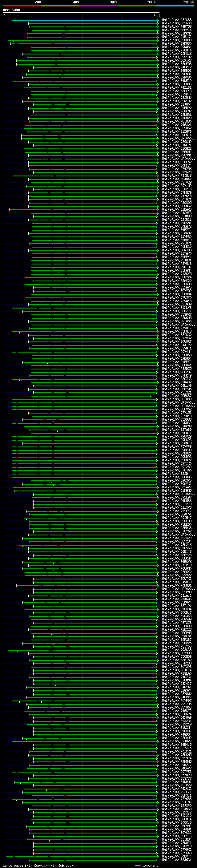Viewport: 197px width, 868px height.
Task: Select the label UniRef100_C1FFE2
Action: (x=177, y=362)
